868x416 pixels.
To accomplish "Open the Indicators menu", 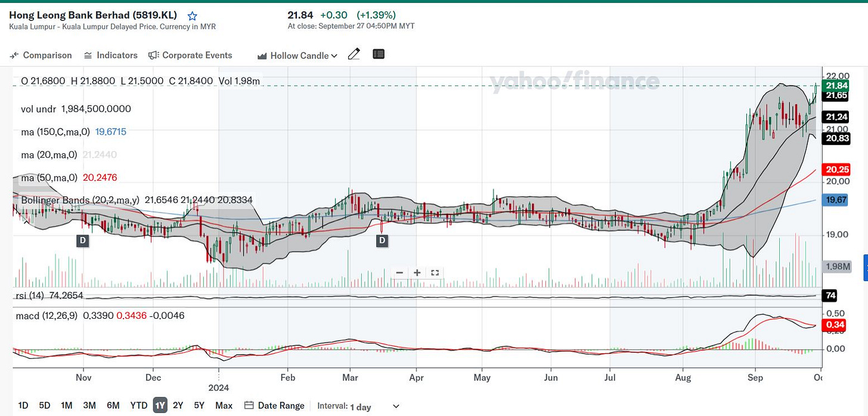I will pos(111,55).
